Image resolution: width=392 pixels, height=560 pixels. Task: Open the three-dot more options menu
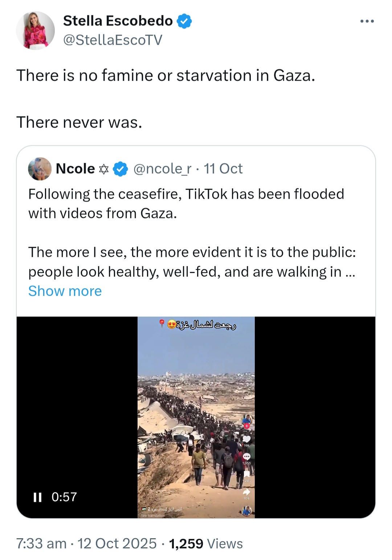367,21
